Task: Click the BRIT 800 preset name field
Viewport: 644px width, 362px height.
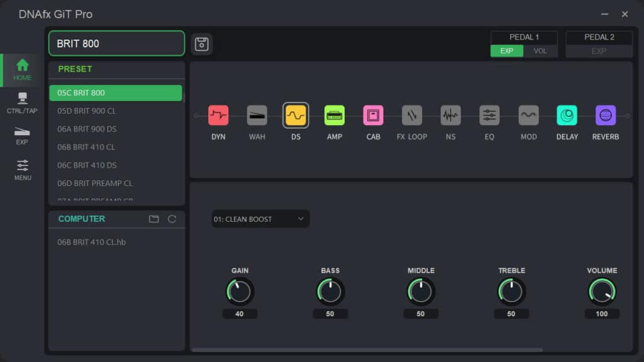Action: (116, 43)
